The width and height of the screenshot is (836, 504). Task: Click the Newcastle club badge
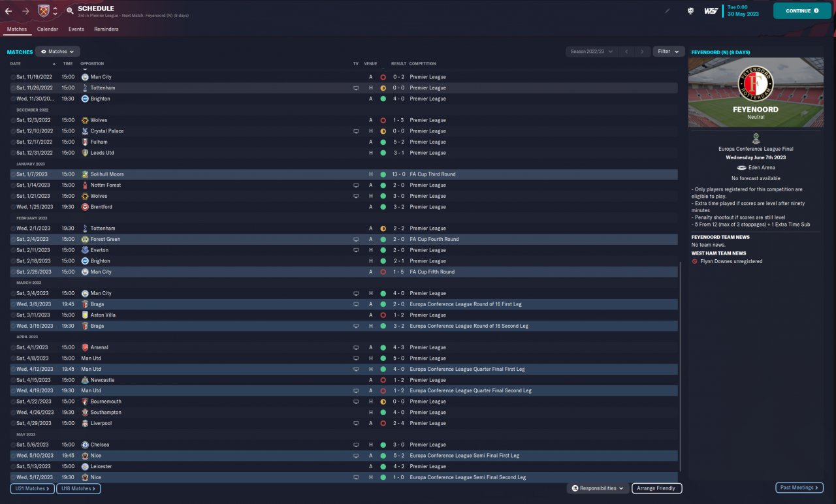pyautogui.click(x=85, y=380)
